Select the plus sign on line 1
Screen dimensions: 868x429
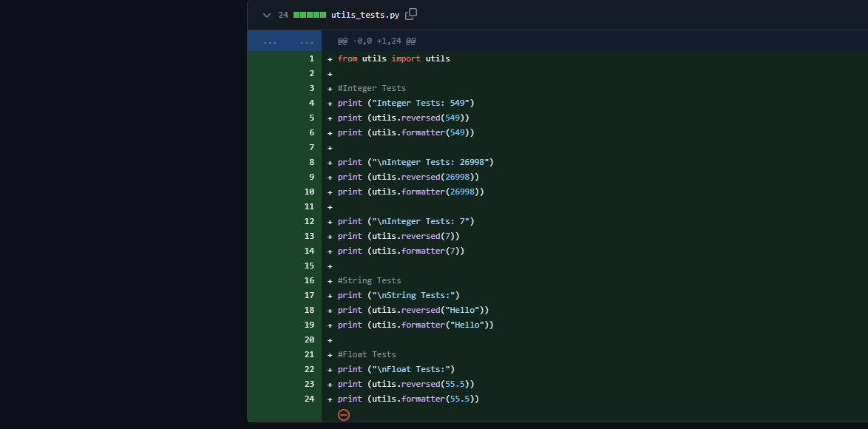coord(328,58)
